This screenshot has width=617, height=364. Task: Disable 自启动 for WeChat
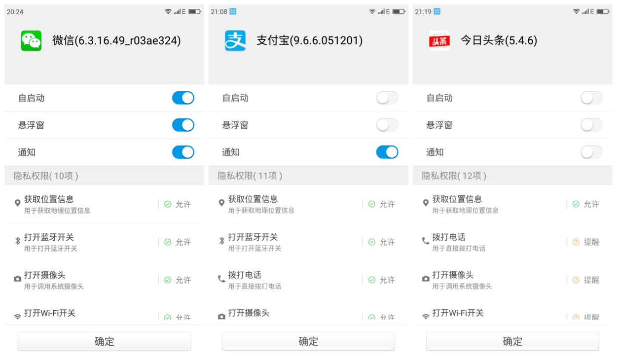183,98
